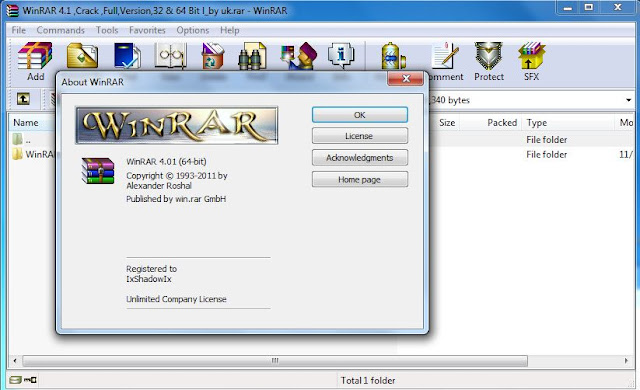
Task: Open the Favorites menu
Action: [x=147, y=30]
